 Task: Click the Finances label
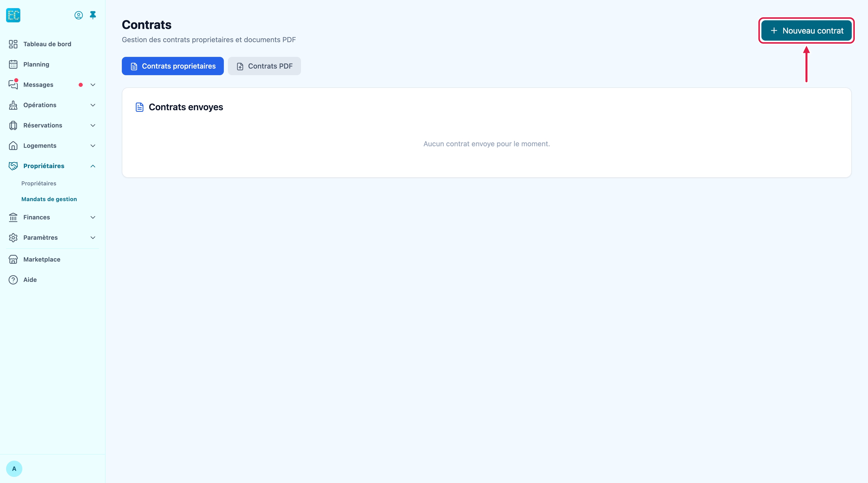point(37,217)
